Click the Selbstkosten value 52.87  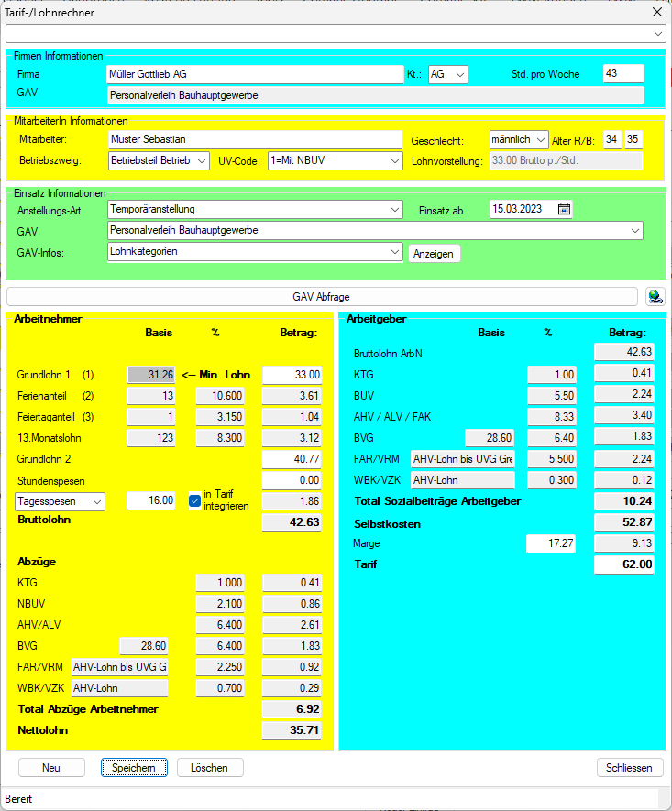coord(624,522)
